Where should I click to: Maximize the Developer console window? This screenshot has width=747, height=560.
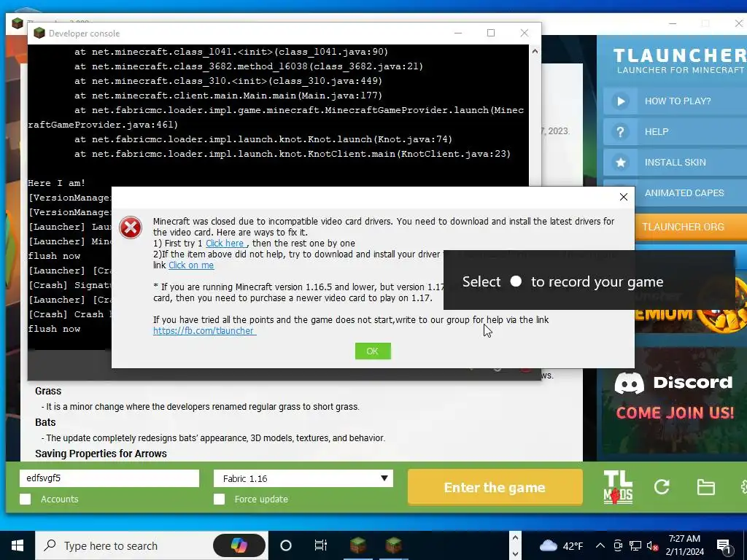(x=491, y=33)
